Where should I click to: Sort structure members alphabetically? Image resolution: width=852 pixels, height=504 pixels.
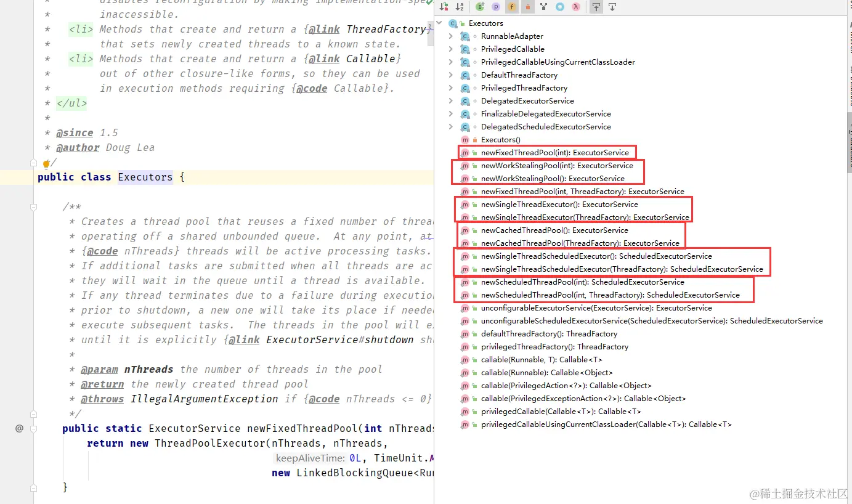(x=460, y=7)
